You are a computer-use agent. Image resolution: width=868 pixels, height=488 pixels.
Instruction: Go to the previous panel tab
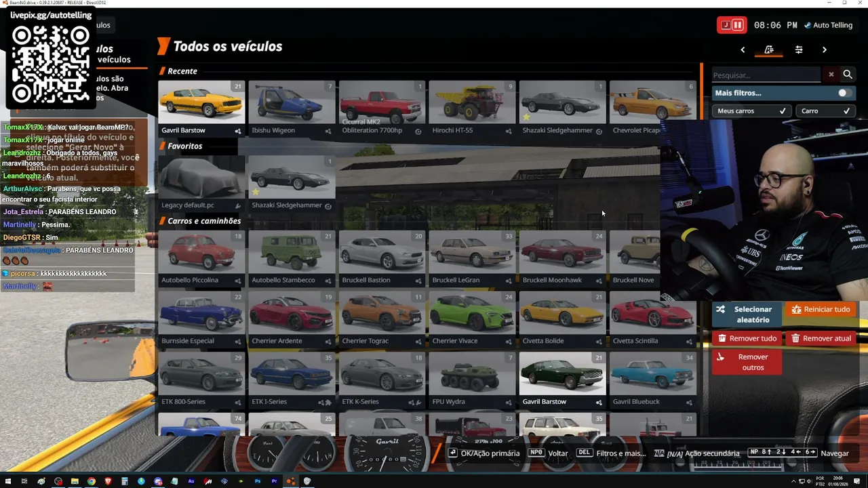point(743,49)
